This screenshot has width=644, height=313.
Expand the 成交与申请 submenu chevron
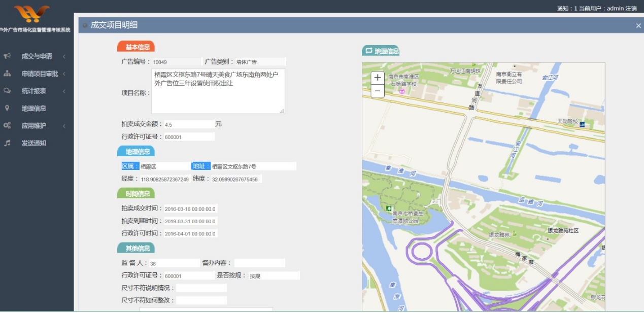coord(64,56)
